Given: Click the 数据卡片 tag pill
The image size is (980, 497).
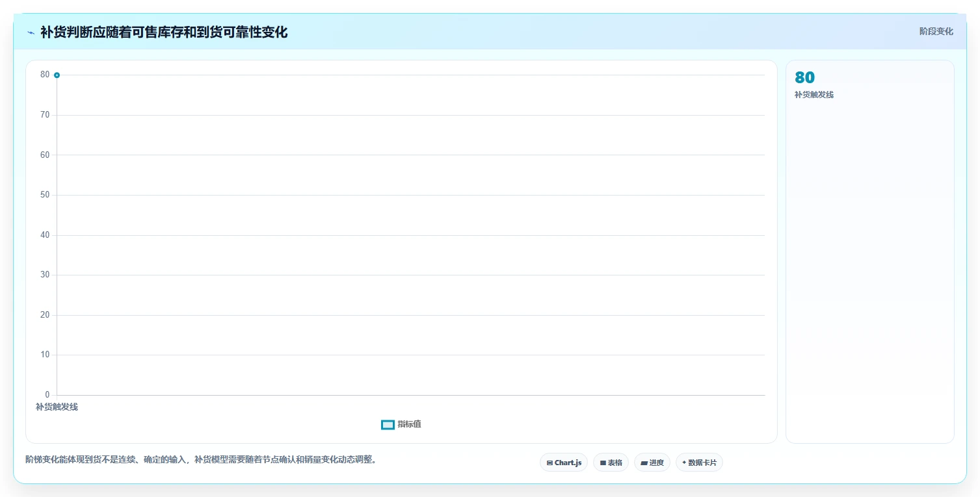Looking at the screenshot, I should tap(700, 463).
